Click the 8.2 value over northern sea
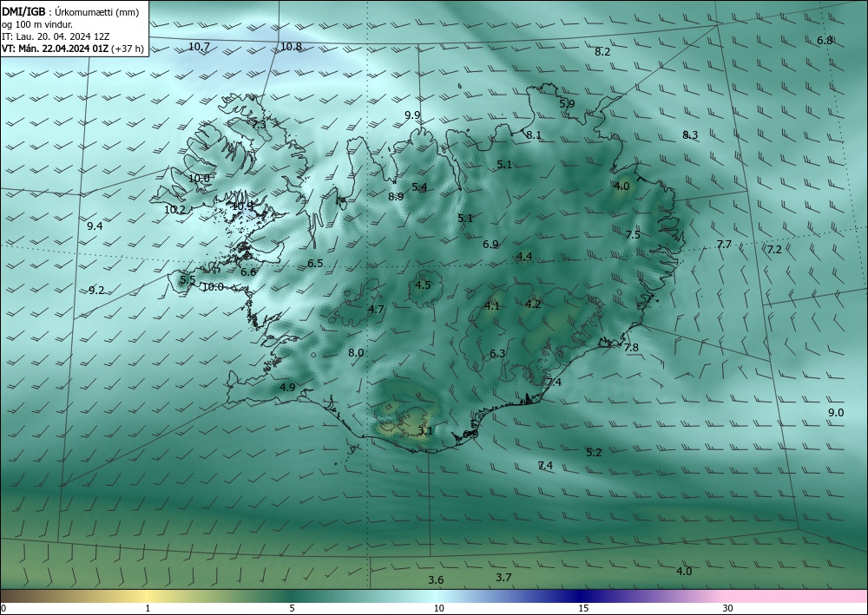 click(602, 51)
